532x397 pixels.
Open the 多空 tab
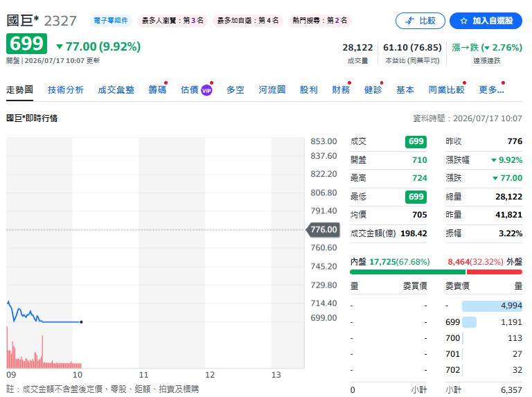pyautogui.click(x=235, y=89)
